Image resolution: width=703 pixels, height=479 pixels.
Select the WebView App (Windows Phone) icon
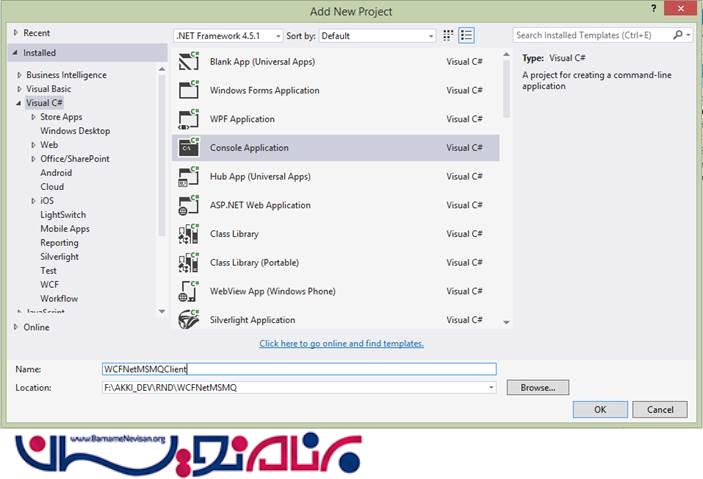189,292
